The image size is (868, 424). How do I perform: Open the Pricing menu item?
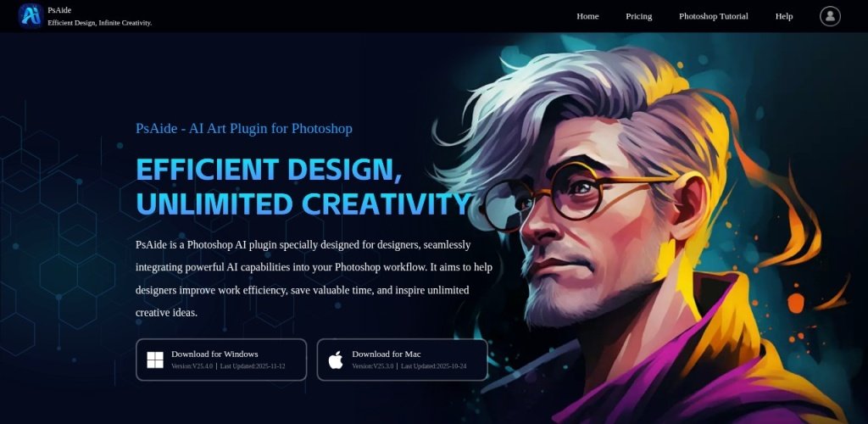click(639, 16)
